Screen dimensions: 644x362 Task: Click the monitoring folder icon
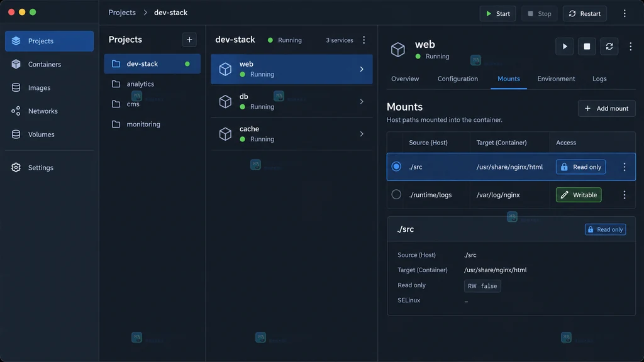point(116,124)
